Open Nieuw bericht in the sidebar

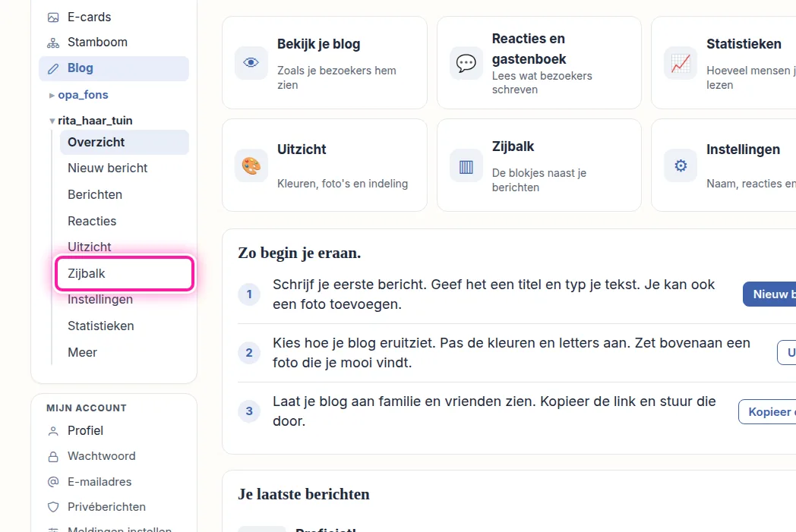125,168
